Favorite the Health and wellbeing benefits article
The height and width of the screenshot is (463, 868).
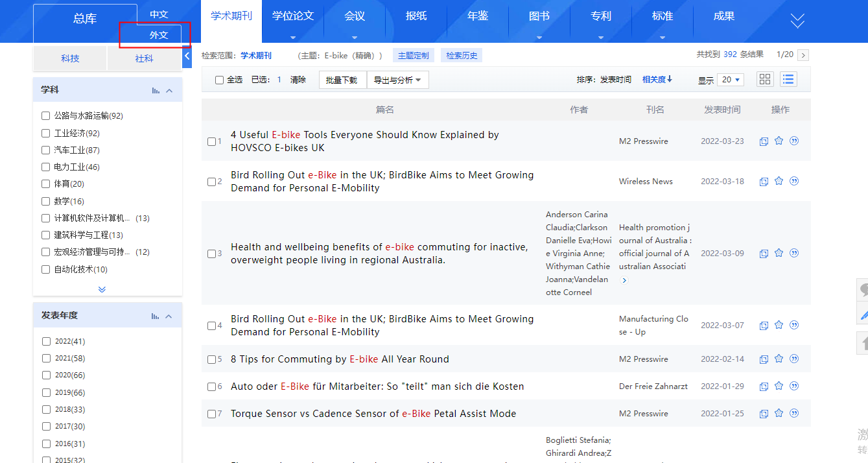point(779,253)
